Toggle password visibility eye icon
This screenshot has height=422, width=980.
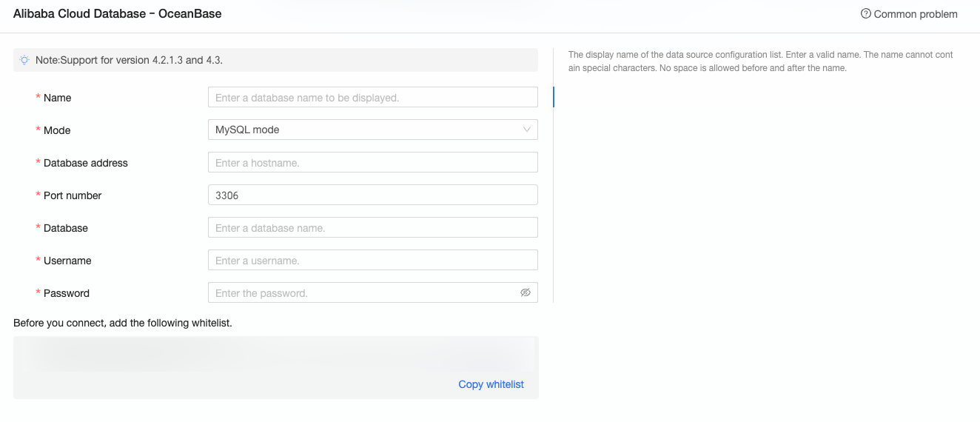(526, 292)
